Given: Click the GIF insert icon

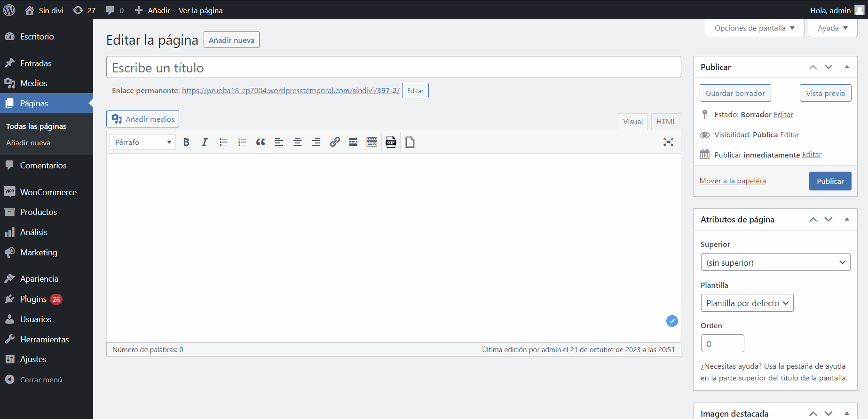Looking at the screenshot, I should (x=391, y=142).
